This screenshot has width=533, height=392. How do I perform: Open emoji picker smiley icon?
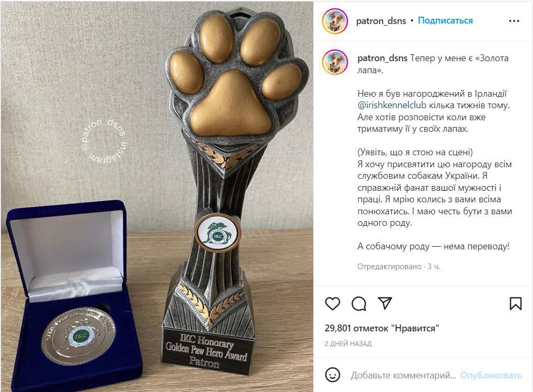click(x=333, y=375)
